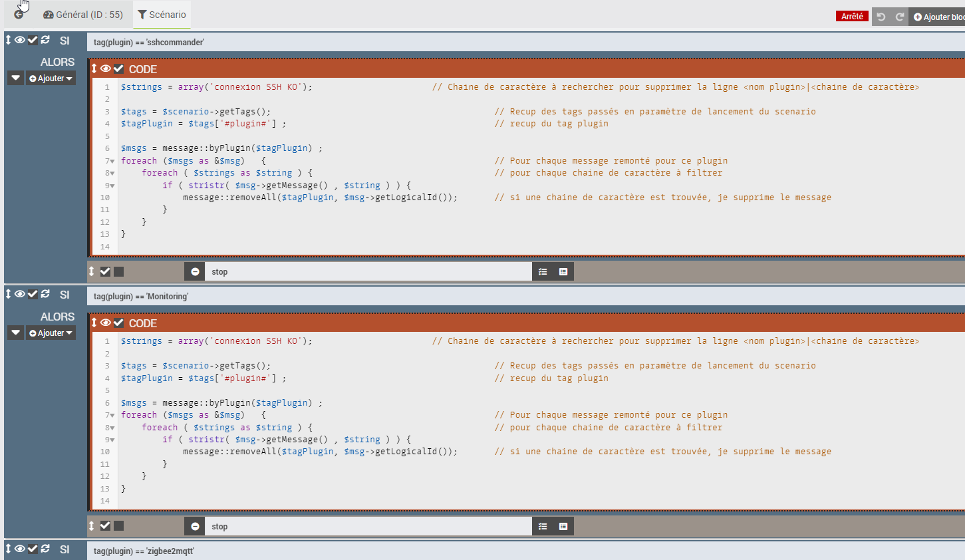This screenshot has width=965, height=560.
Task: Remove second stop action with minus button
Action: click(x=195, y=526)
